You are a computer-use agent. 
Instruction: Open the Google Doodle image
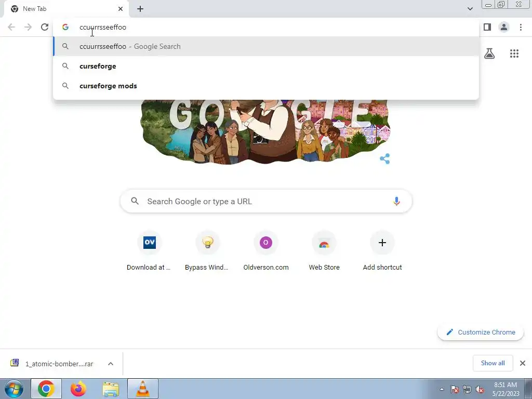point(265,132)
